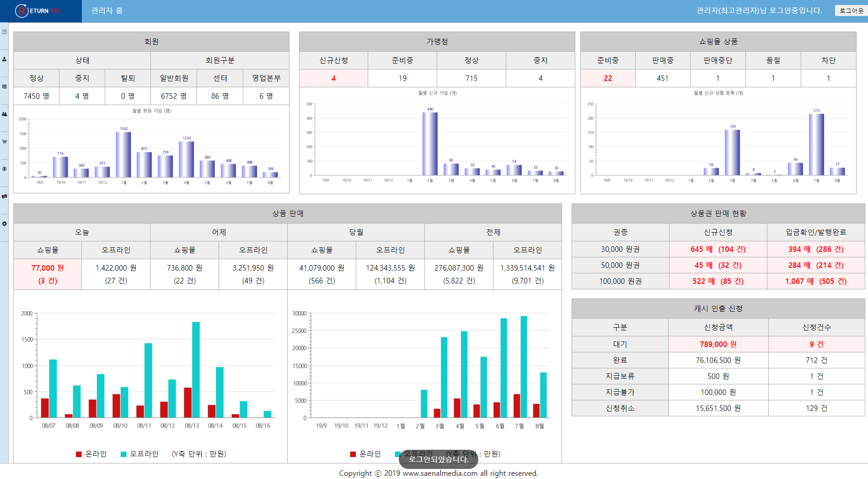The image size is (868, 479).
Task: Click the 대기 amount 789,000 원
Action: click(718, 344)
